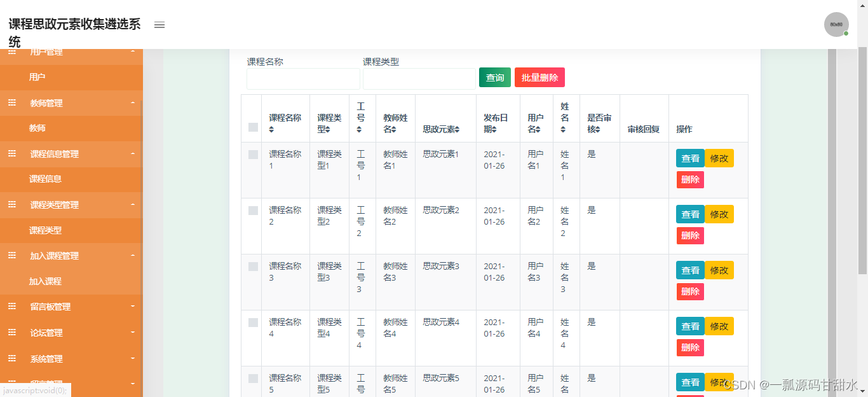Viewport: 868px width, 397px height.
Task: Click the grid icon beside 课程信息管理
Action: 11,153
